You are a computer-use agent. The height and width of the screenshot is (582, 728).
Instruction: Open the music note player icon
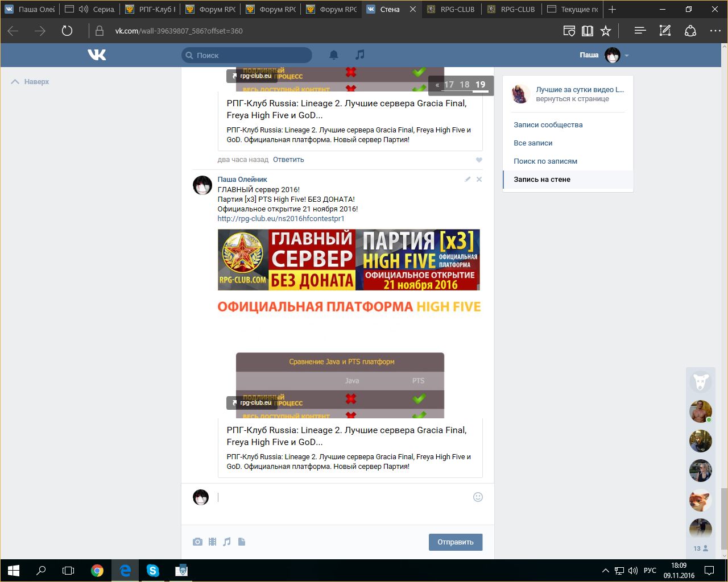[359, 55]
